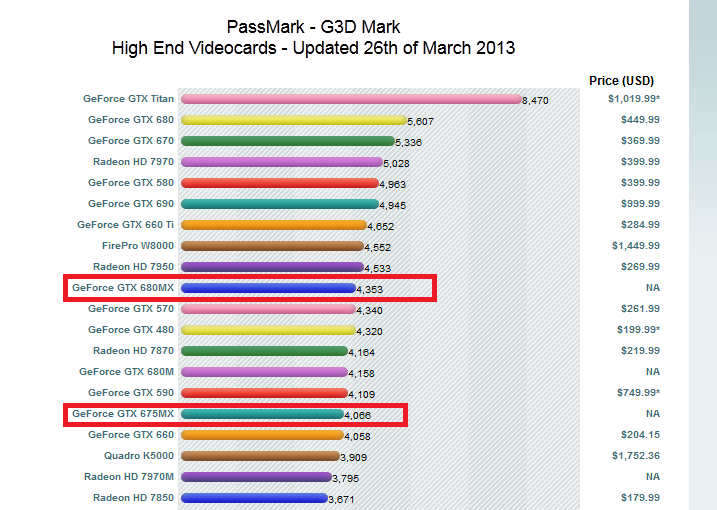Click the 3,671 score value
717x510 pixels.
coord(341,499)
